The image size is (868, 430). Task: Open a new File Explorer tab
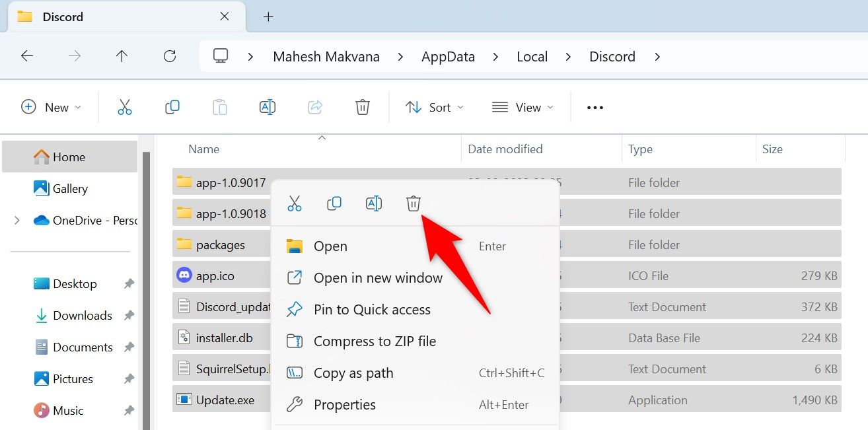point(268,17)
